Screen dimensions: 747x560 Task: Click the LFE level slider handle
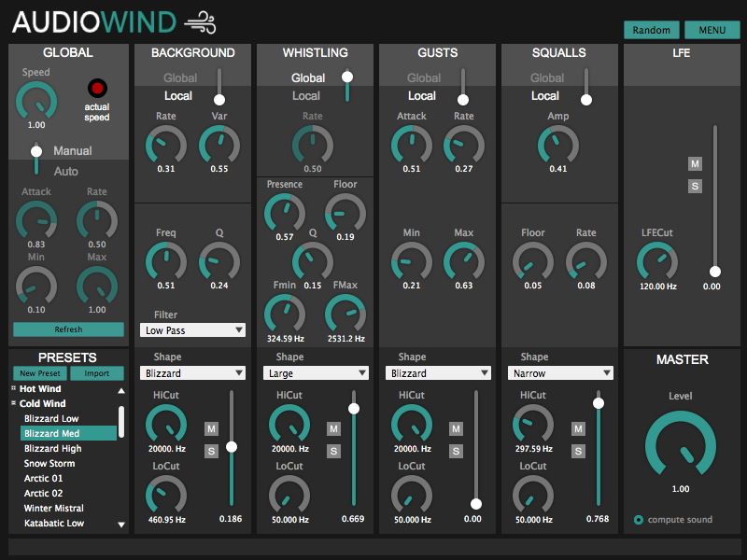[715, 272]
